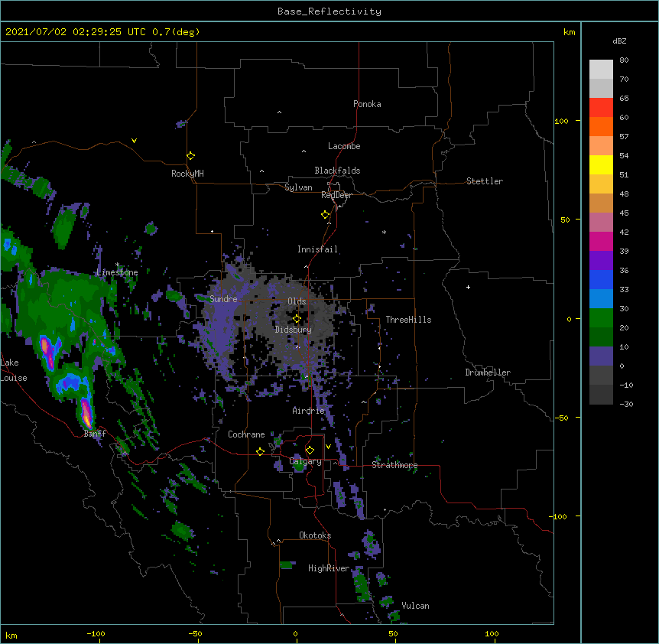Select the Limestone label
Screen dimensions: 659x644
point(117,272)
